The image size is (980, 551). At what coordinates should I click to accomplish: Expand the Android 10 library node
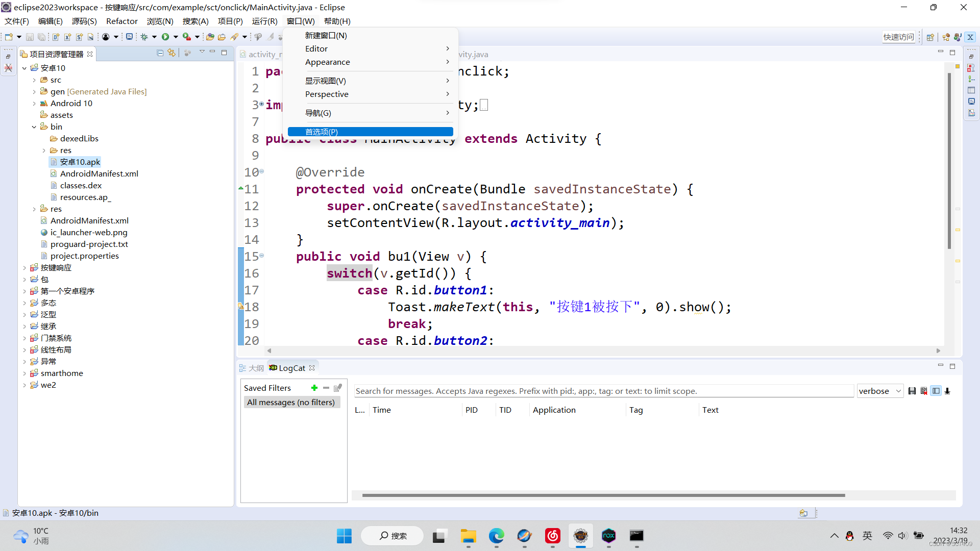34,104
